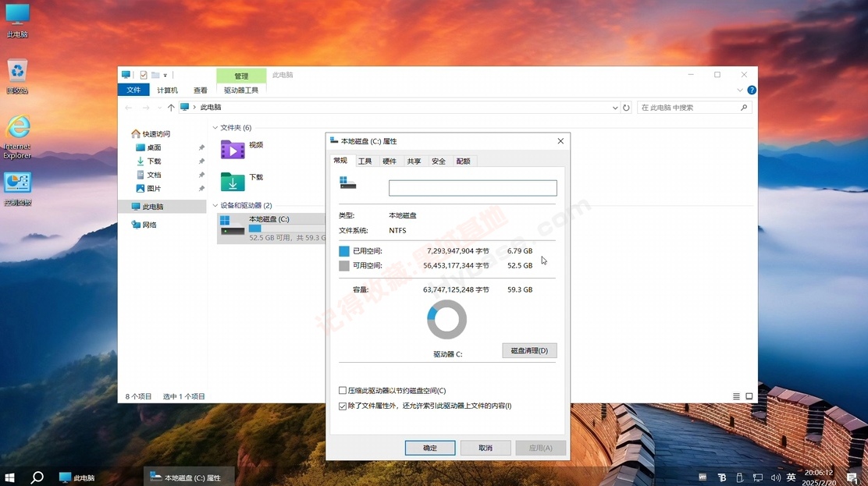Open the address bar history dropdown

point(614,108)
